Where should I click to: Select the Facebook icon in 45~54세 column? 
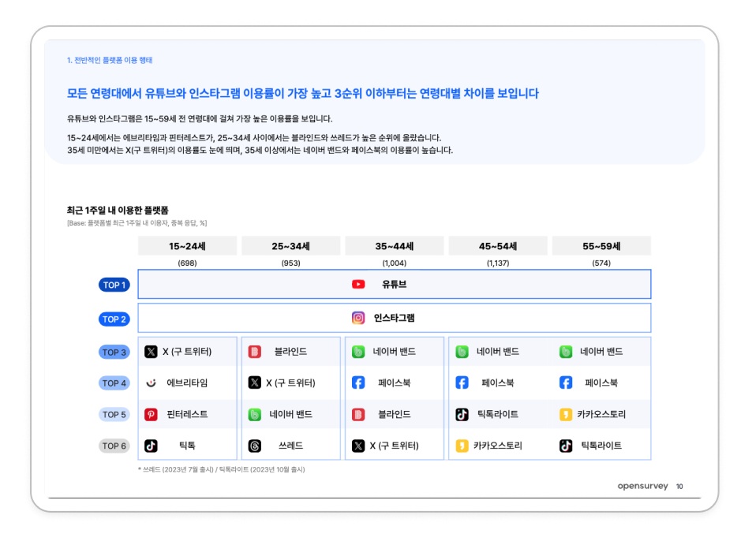pyautogui.click(x=462, y=383)
